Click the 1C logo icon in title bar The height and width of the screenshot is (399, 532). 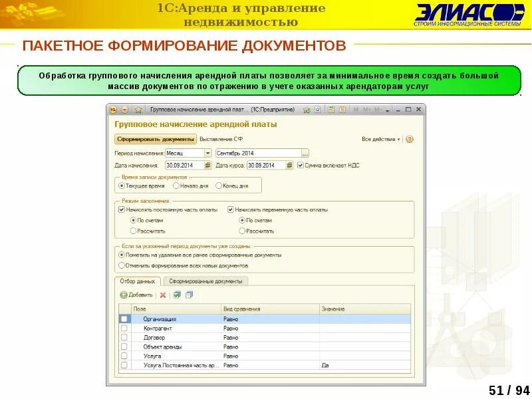coord(113,110)
